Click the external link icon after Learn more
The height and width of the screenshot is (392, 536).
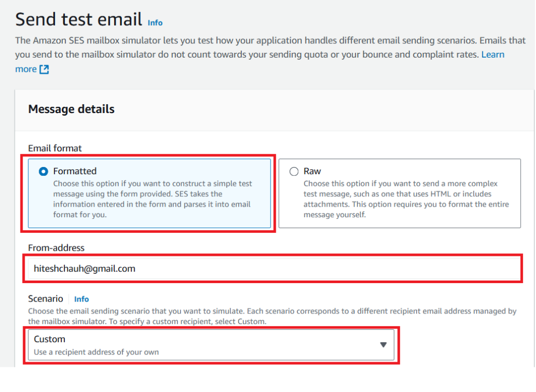(44, 70)
